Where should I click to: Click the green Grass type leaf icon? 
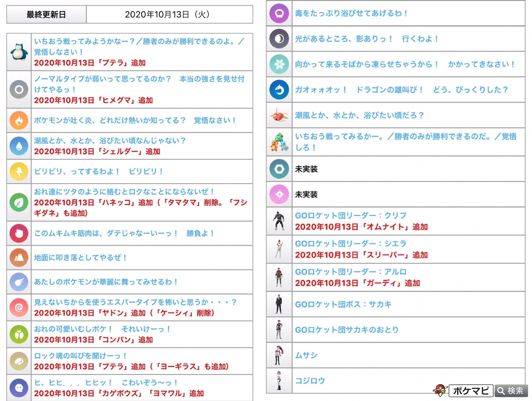pos(19,202)
